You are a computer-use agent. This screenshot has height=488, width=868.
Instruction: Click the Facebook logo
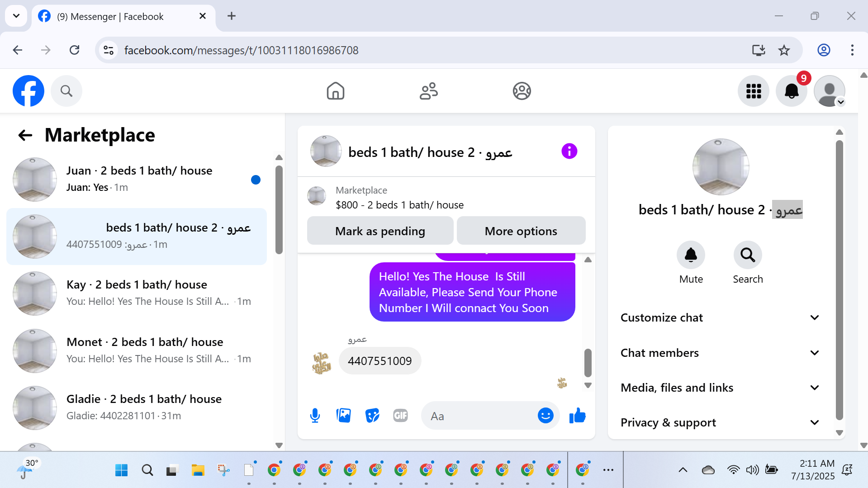tap(28, 91)
